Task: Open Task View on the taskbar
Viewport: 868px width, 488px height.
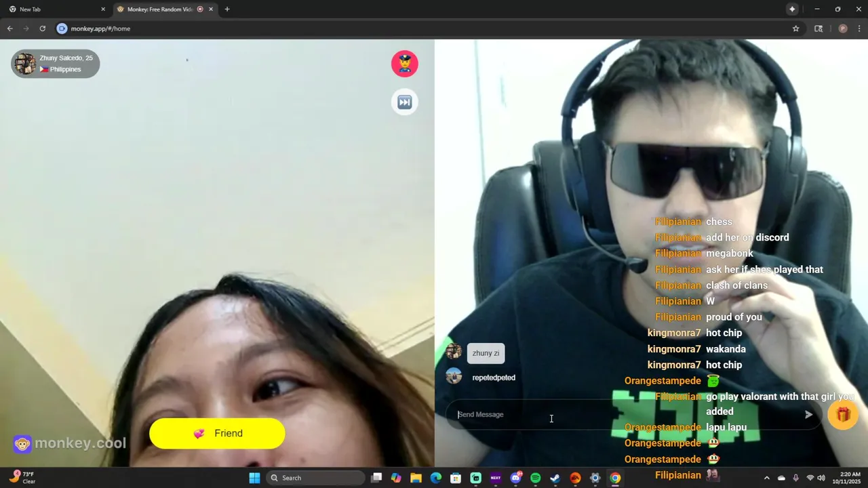Action: [x=376, y=478]
